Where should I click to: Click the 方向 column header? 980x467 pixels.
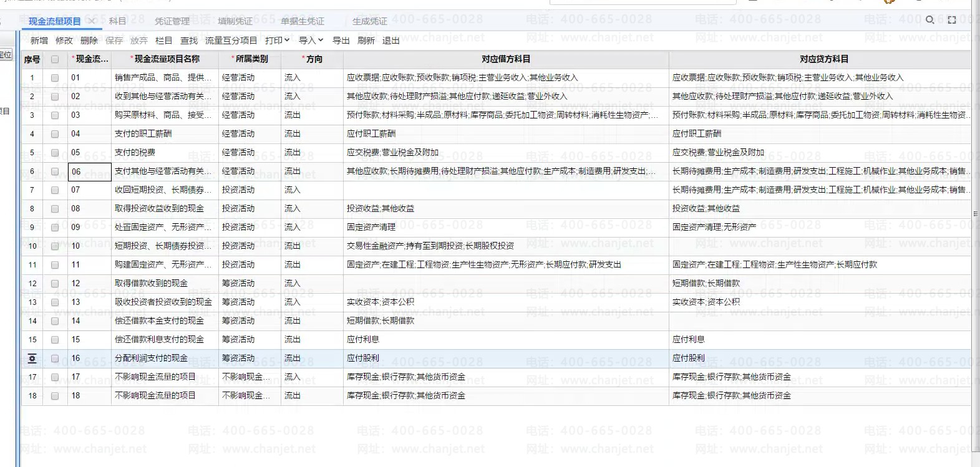[313, 59]
